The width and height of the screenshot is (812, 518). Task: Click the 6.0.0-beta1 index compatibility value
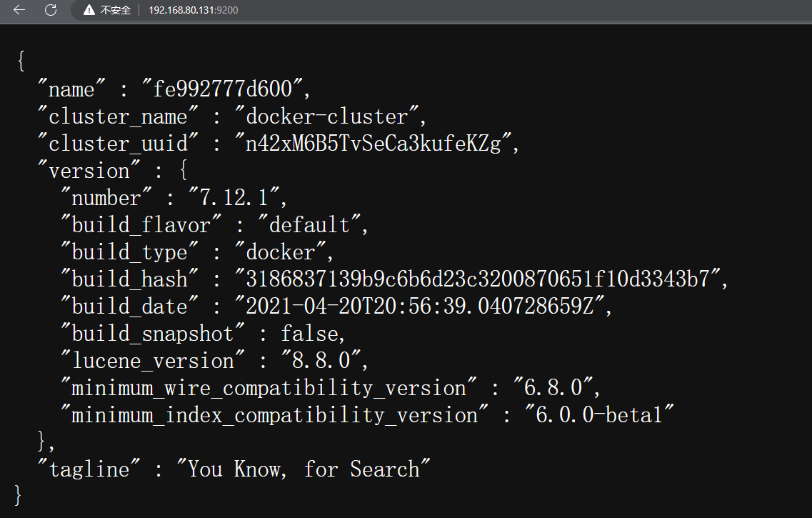[x=599, y=414]
